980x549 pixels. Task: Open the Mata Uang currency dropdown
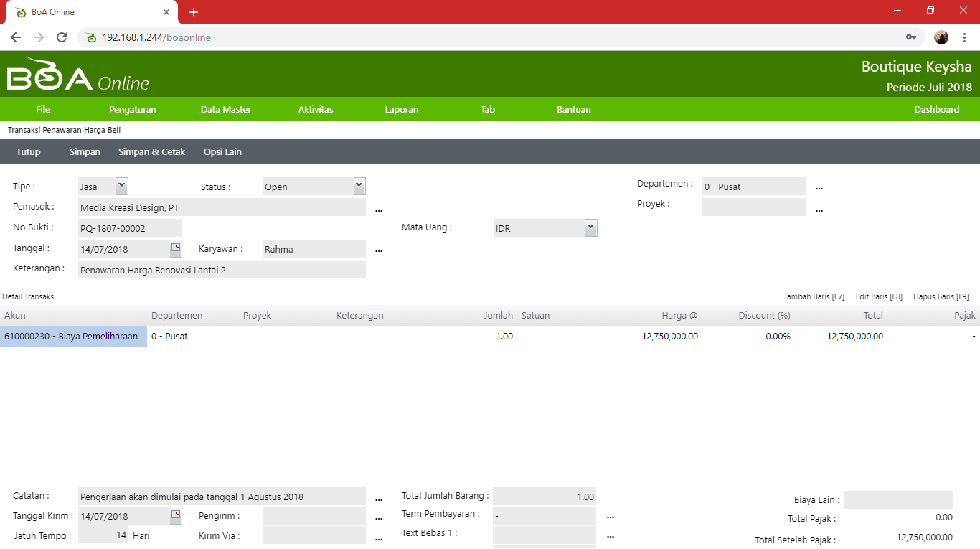pos(590,227)
